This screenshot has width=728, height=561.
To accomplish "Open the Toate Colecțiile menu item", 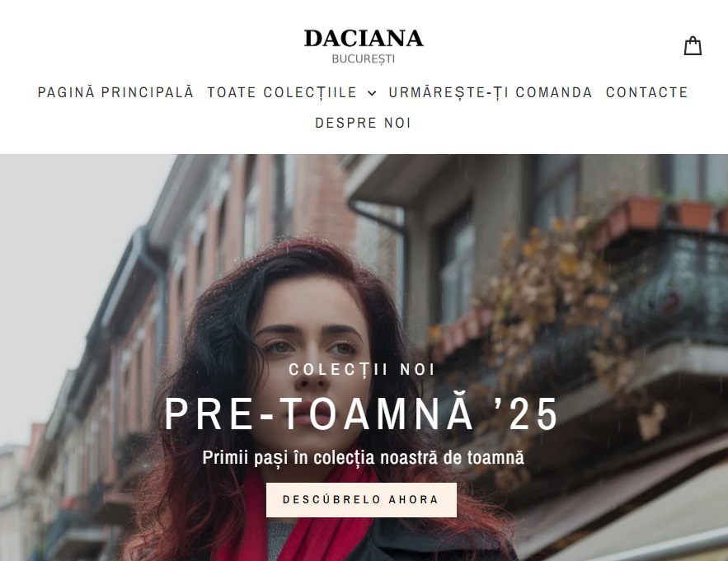I will 282,92.
